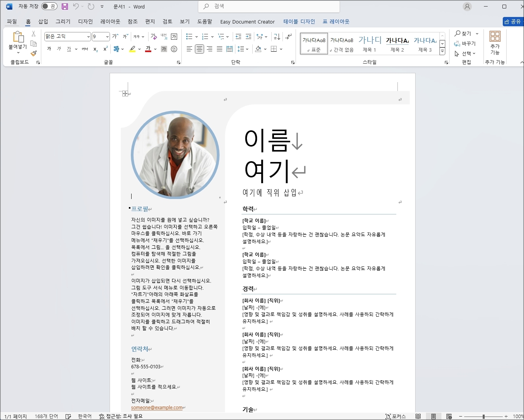Image resolution: width=524 pixels, height=420 pixels.
Task: Switch to the 테이블 디자인 tab
Action: (x=299, y=22)
